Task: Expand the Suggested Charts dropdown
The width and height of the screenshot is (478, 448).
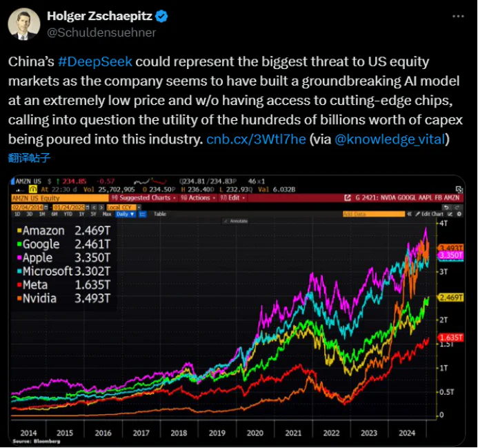Action: pos(144,198)
